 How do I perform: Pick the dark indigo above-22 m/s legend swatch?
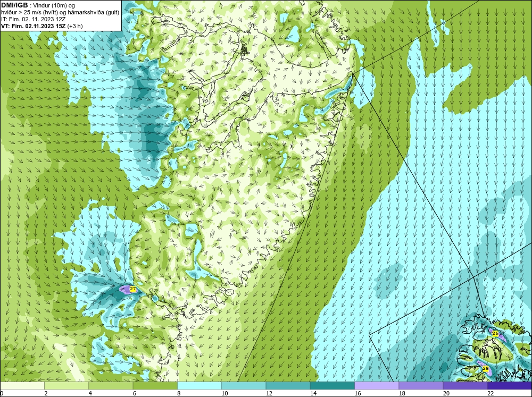tap(510, 385)
